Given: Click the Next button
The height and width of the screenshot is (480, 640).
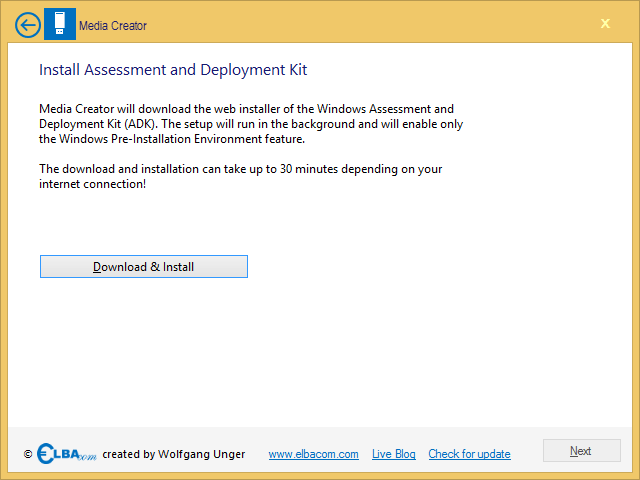Looking at the screenshot, I should (582, 451).
